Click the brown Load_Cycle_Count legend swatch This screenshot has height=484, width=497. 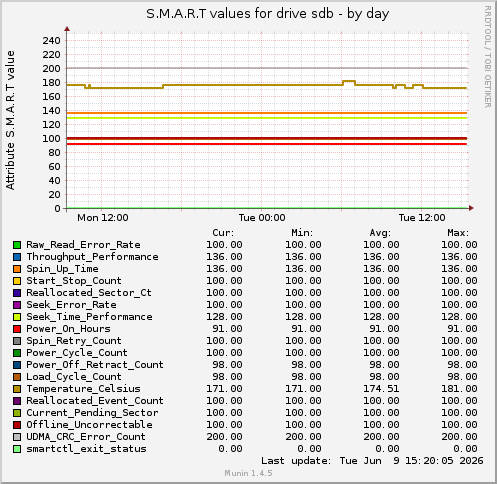coord(17,377)
